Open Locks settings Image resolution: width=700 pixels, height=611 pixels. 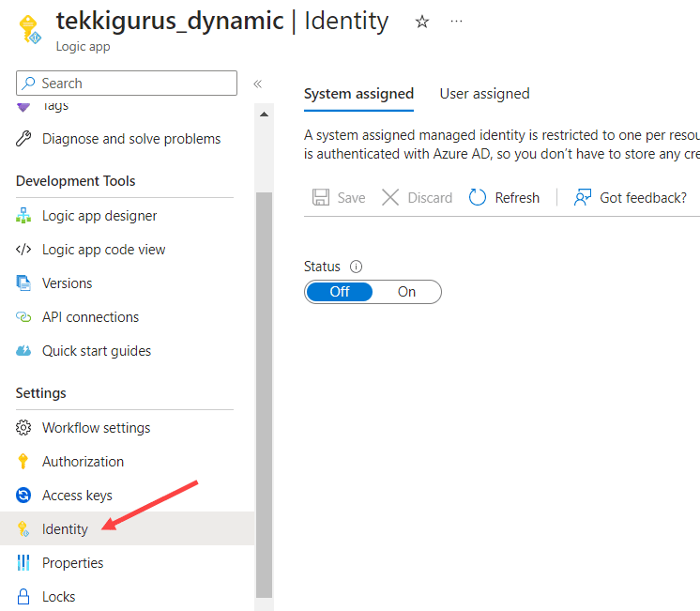coord(58,597)
